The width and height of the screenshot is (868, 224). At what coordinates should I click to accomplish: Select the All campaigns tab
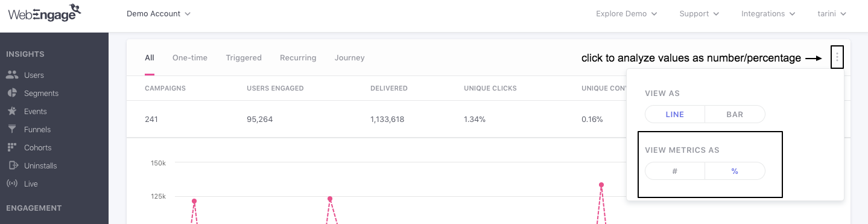click(x=150, y=58)
